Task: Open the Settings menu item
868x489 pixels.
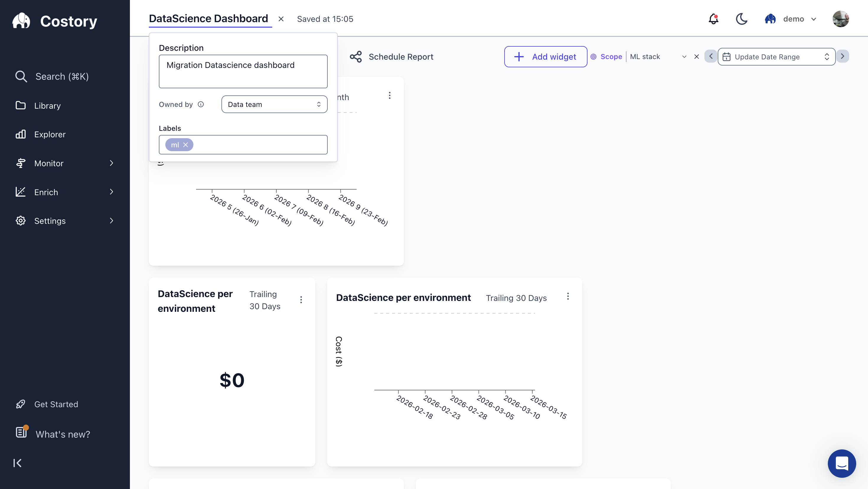Action: [51, 221]
